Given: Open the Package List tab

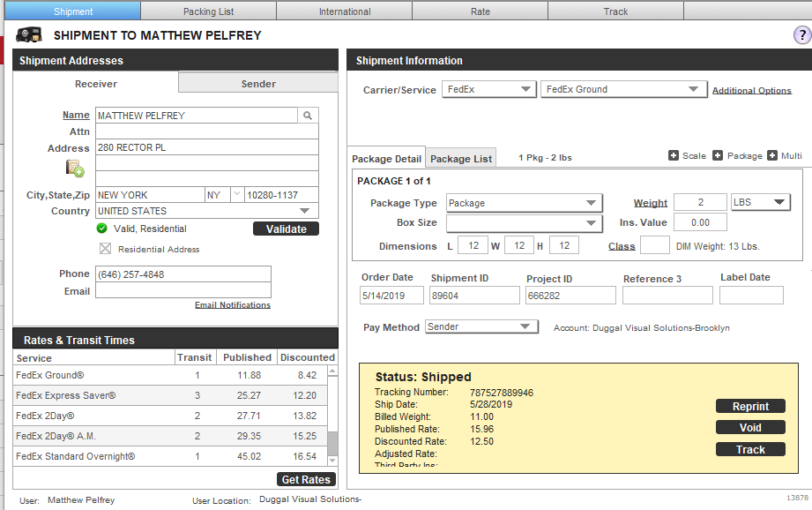Looking at the screenshot, I should point(461,159).
